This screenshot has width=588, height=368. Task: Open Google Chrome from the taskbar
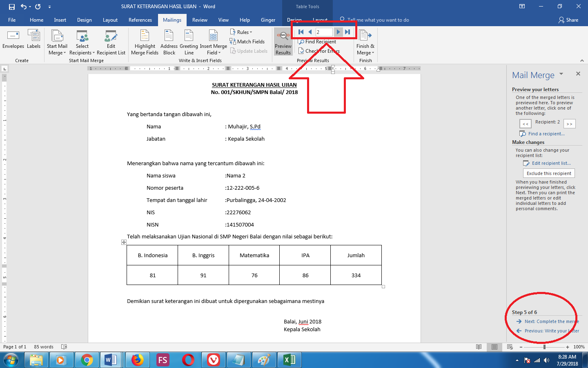(87, 360)
